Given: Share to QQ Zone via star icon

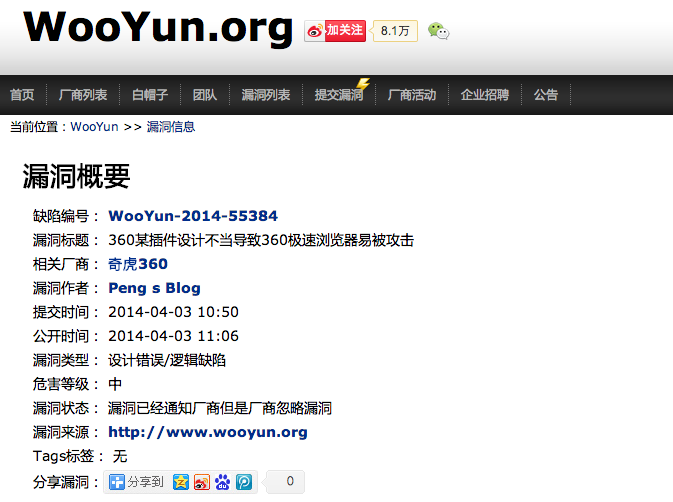Looking at the screenshot, I should pyautogui.click(x=180, y=482).
